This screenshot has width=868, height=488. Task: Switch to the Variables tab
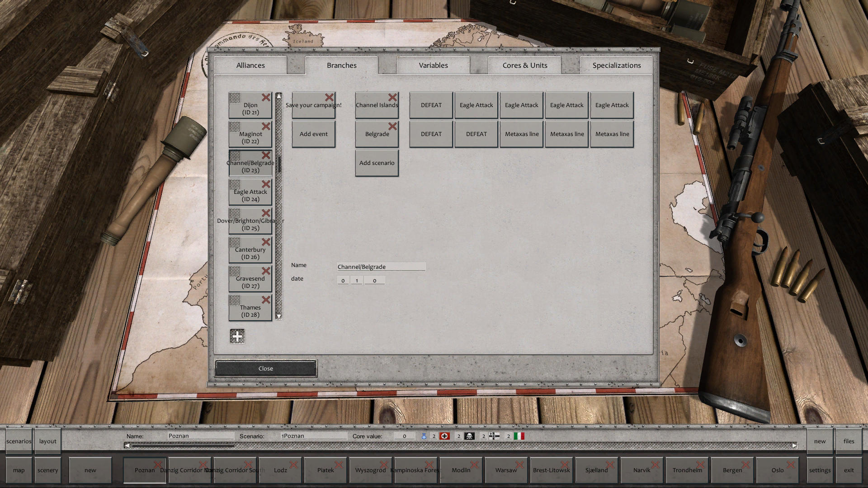pyautogui.click(x=433, y=65)
